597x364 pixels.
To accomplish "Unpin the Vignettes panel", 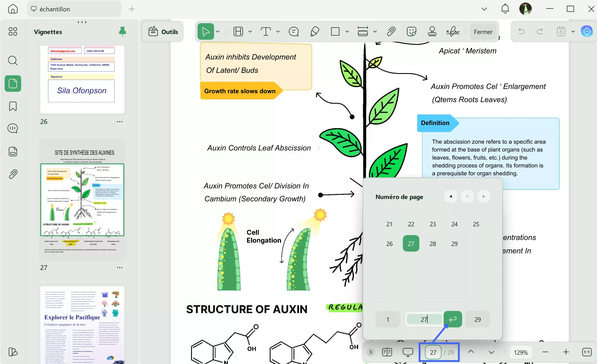I will coord(122,31).
